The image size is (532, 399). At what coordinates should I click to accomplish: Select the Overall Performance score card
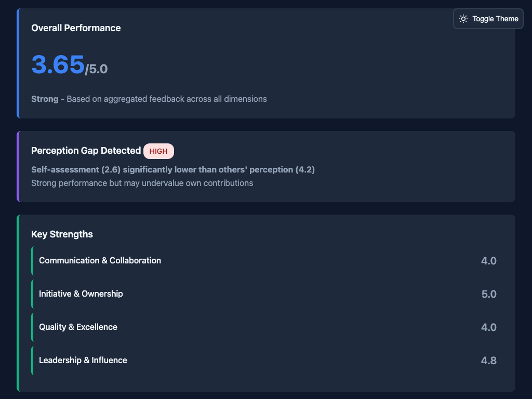point(266,62)
